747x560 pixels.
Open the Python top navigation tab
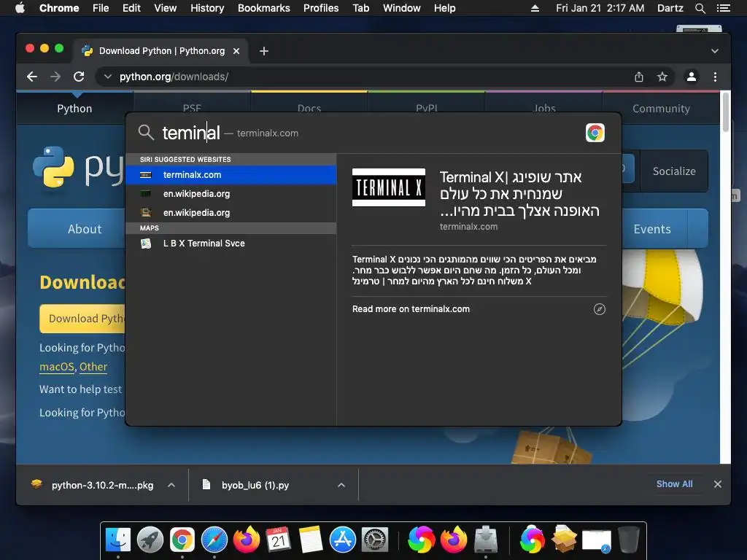(x=75, y=109)
